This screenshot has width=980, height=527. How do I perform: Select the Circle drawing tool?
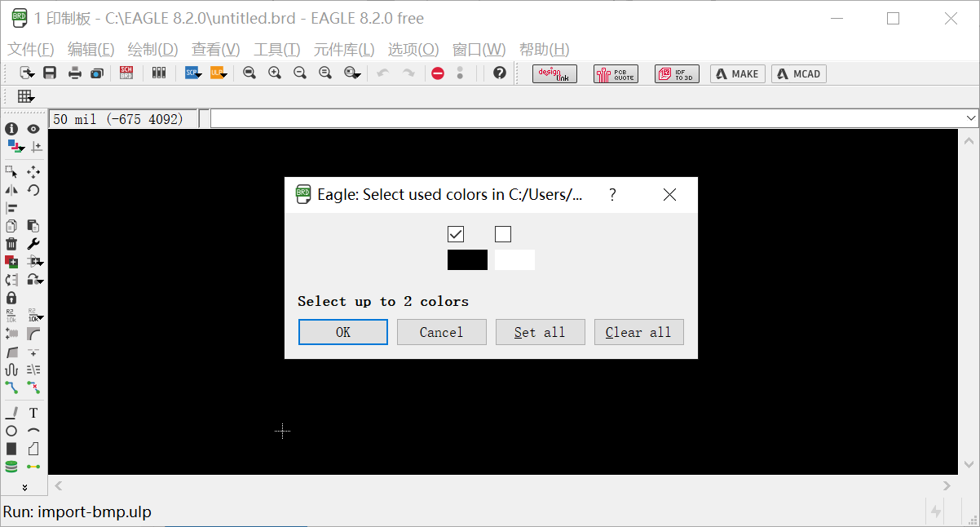pos(11,431)
